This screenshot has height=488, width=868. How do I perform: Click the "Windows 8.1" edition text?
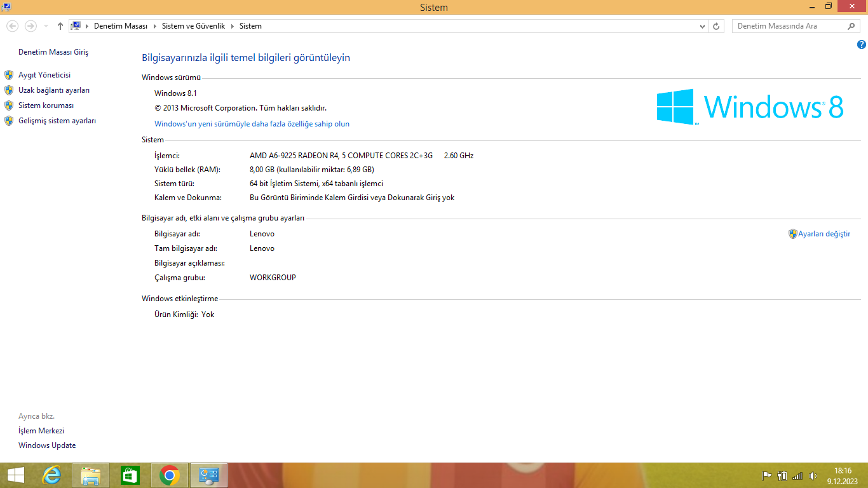pos(175,93)
